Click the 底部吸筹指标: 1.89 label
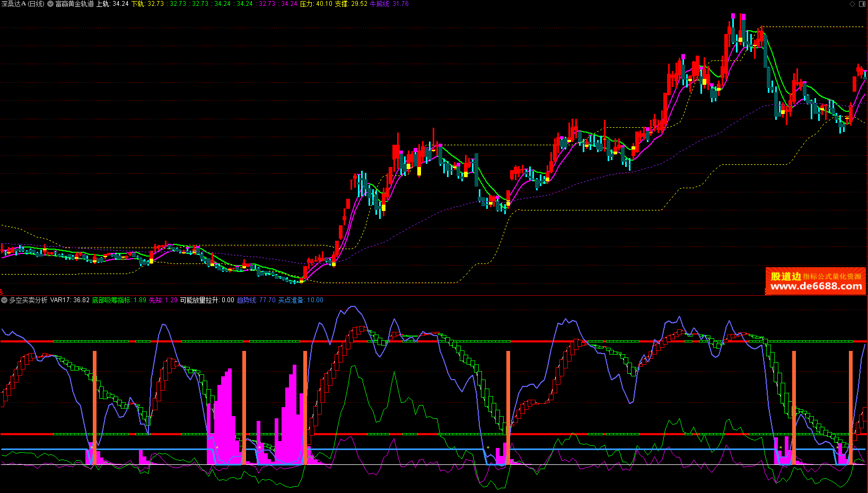868x493 pixels. tap(119, 300)
